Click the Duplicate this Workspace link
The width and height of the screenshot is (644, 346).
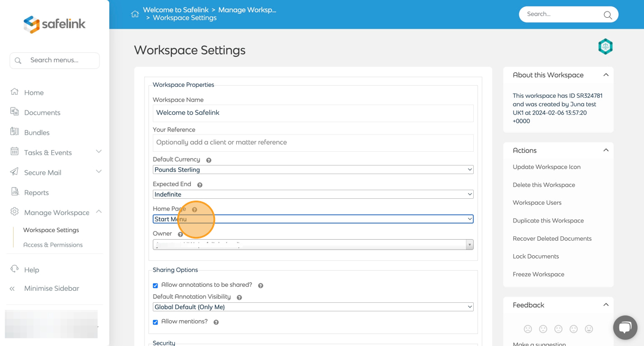click(548, 221)
